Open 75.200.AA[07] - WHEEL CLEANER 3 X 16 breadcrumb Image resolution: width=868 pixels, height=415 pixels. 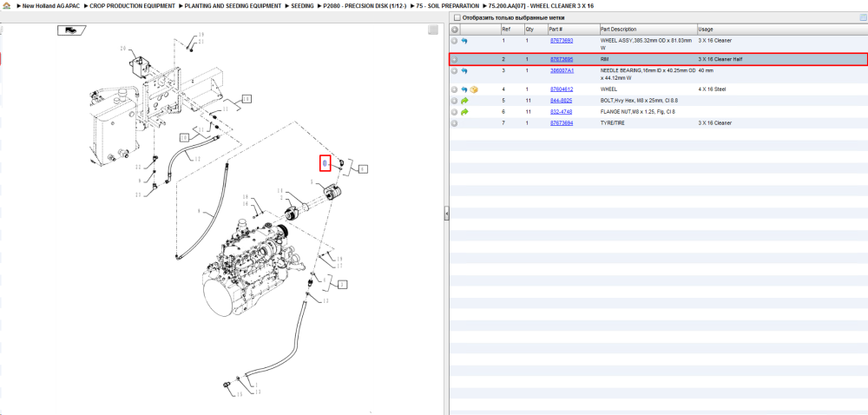click(541, 5)
